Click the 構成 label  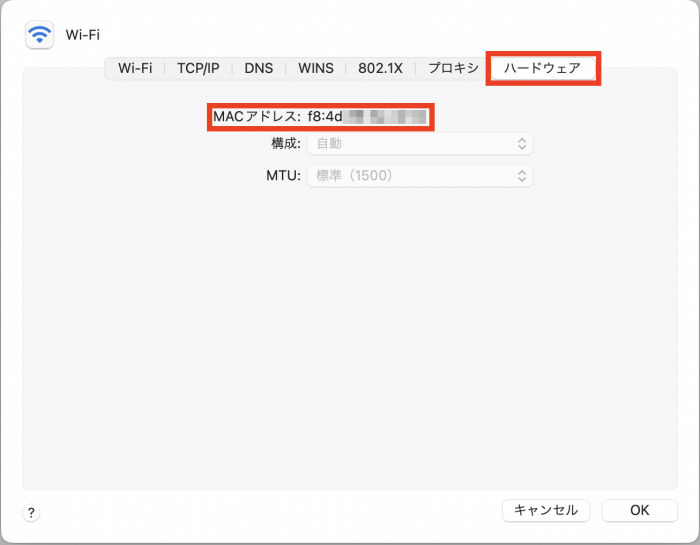click(286, 144)
